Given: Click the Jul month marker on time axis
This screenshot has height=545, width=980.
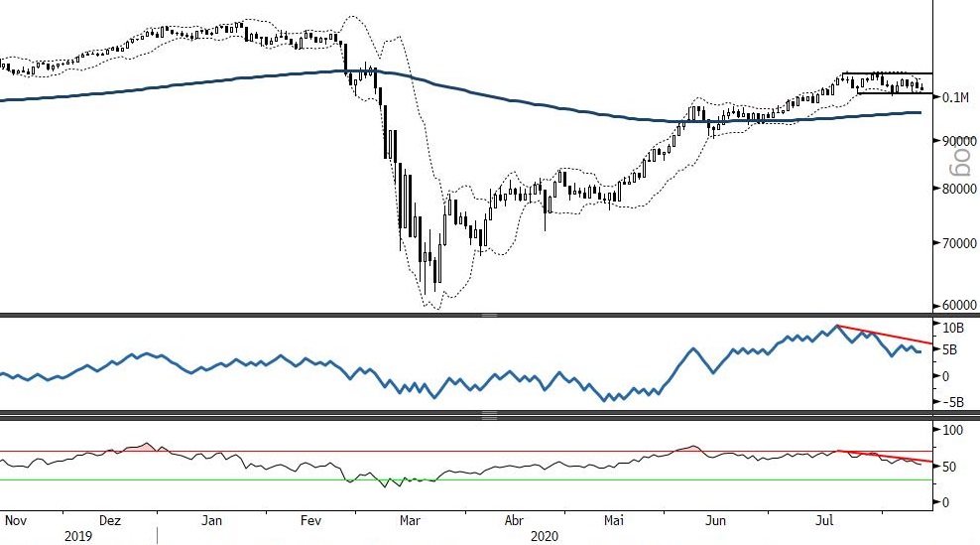Looking at the screenshot, I should [x=824, y=519].
